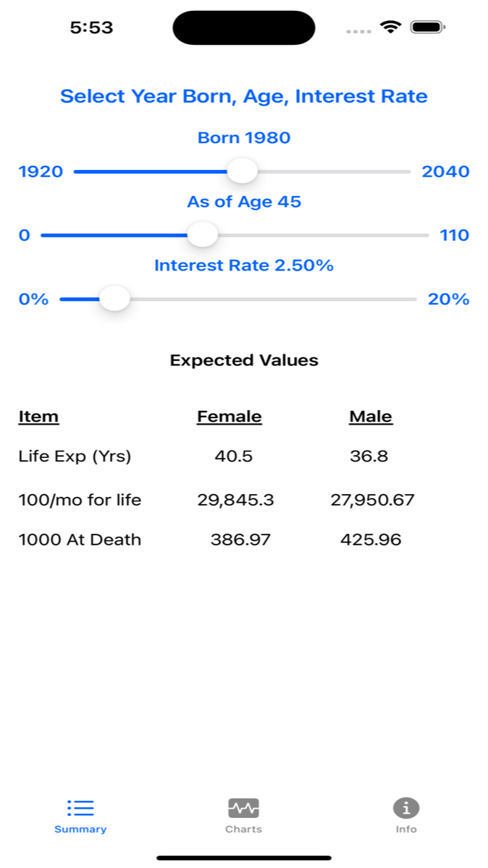Tap the Female column header

pyautogui.click(x=229, y=417)
